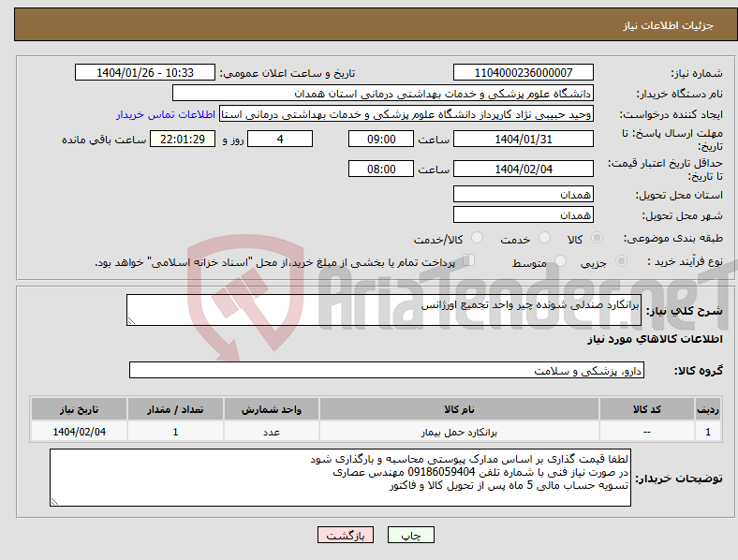Screen dimensions: 738x560
Task: Click the remaining time 22:01:29 field
Action: tap(183, 140)
